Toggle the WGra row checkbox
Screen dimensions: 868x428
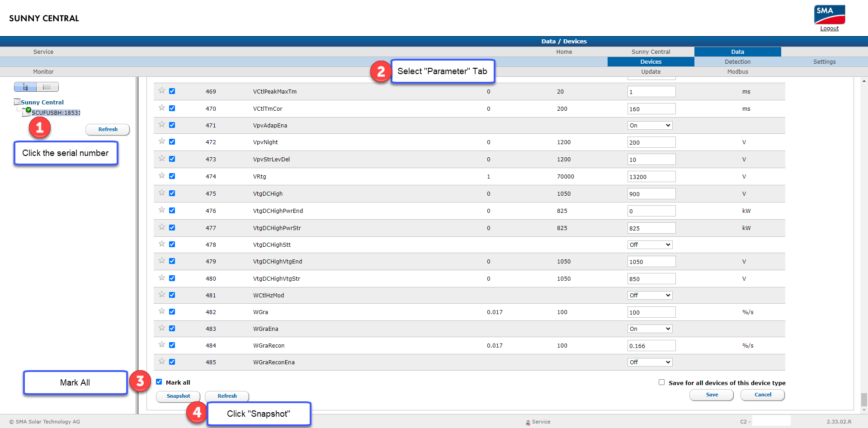(172, 311)
